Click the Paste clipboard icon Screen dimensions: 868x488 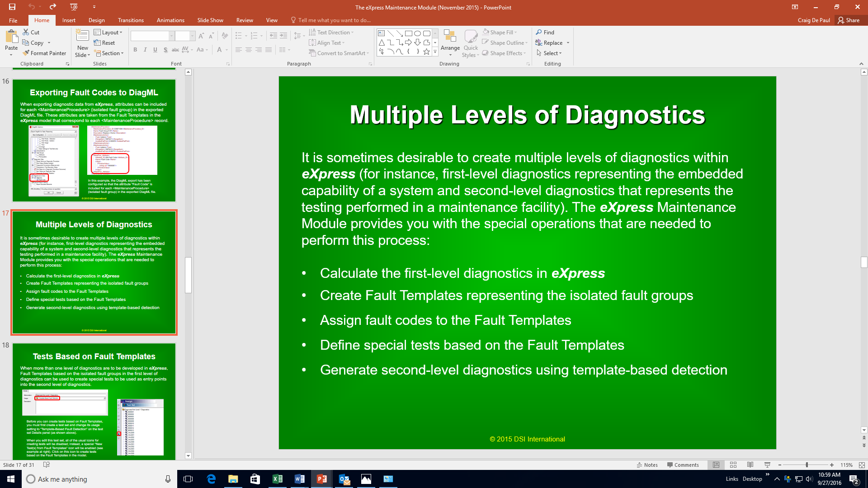point(11,36)
